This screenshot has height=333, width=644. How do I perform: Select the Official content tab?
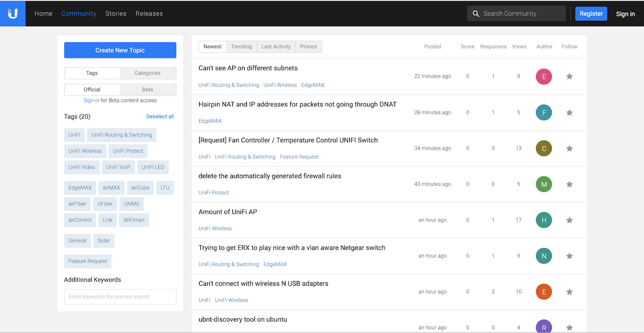tap(92, 90)
